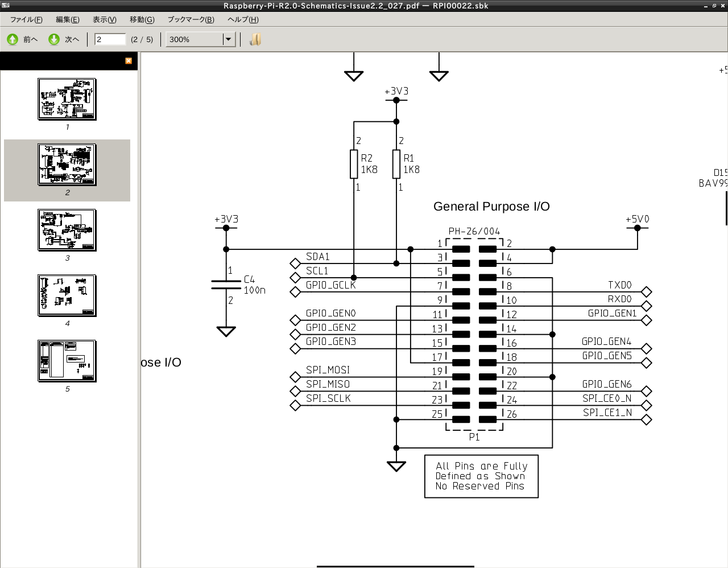The height and width of the screenshot is (568, 728).
Task: Click the GPIO_GEN2 signal label
Action: 330,328
